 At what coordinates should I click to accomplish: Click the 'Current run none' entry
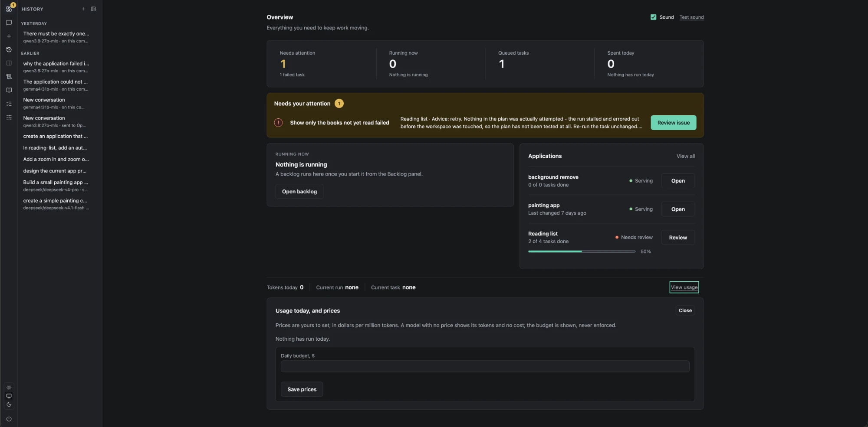click(x=337, y=287)
